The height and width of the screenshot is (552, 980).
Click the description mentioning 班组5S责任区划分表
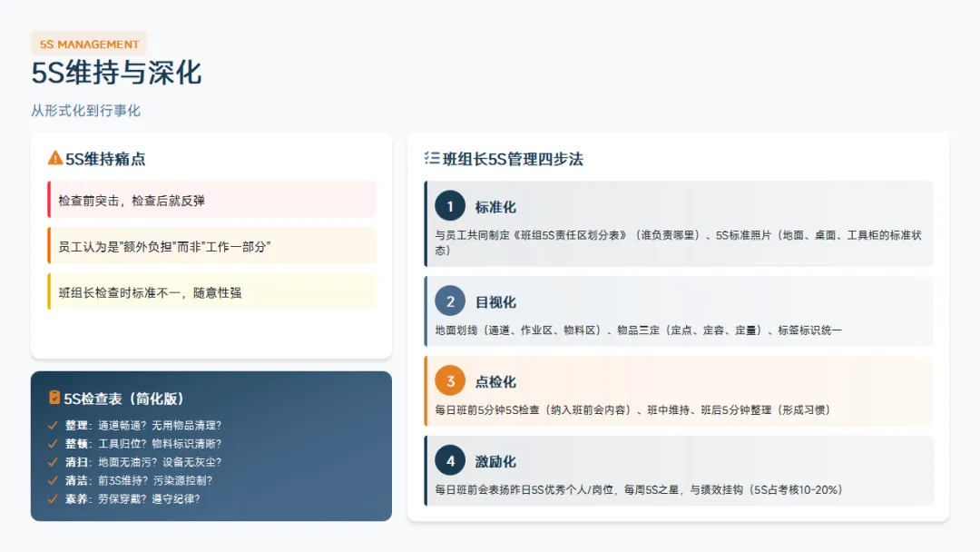[678, 242]
